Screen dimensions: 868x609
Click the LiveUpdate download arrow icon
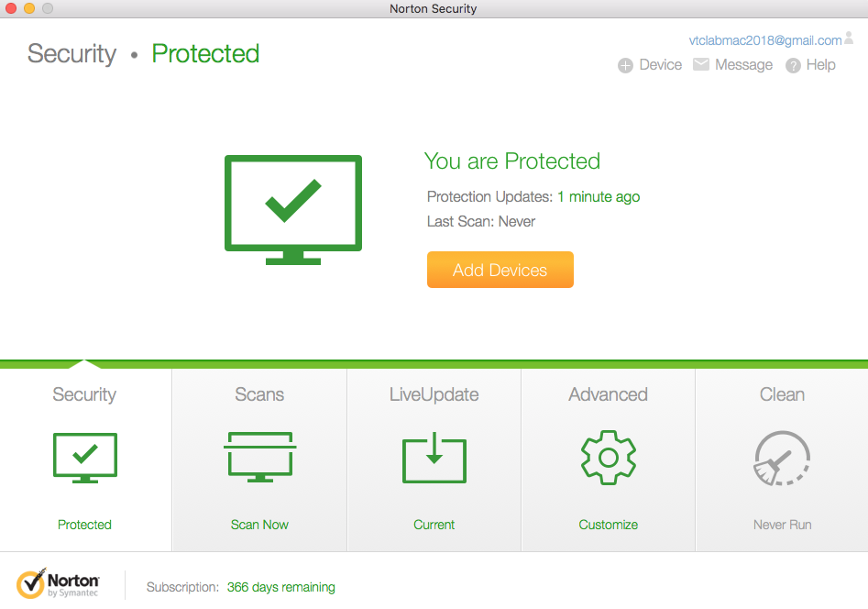click(x=434, y=458)
